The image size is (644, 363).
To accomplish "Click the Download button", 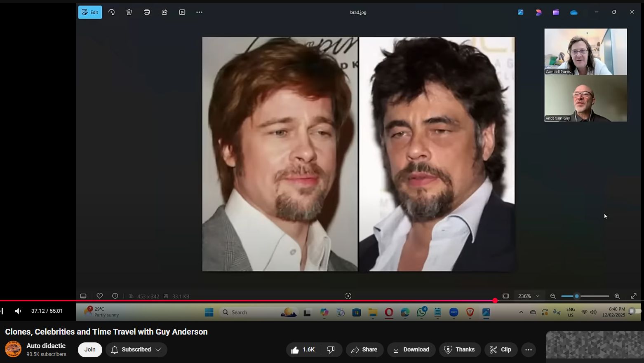I will (x=411, y=349).
